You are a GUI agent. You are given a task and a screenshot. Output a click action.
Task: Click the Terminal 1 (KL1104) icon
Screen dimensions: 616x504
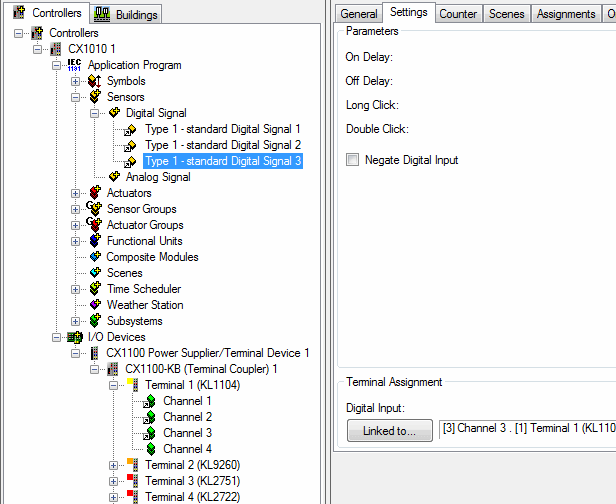(x=133, y=385)
